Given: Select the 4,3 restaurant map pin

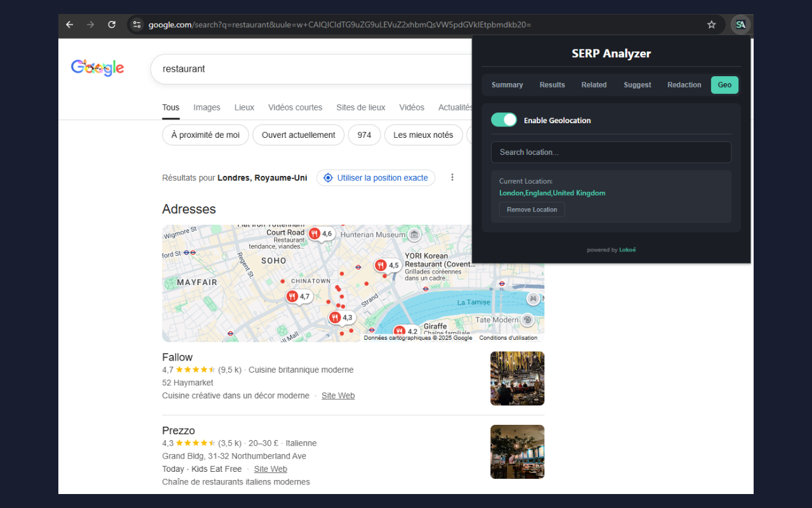Looking at the screenshot, I should [x=341, y=317].
